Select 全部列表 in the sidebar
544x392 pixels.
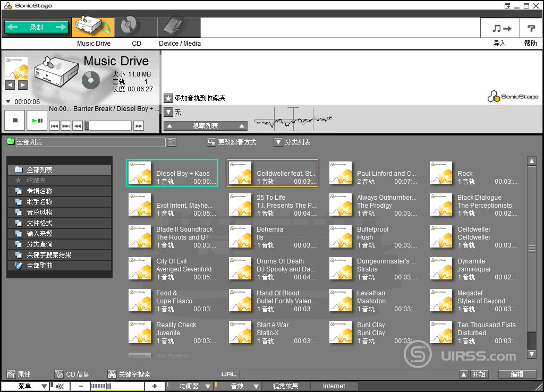point(59,169)
